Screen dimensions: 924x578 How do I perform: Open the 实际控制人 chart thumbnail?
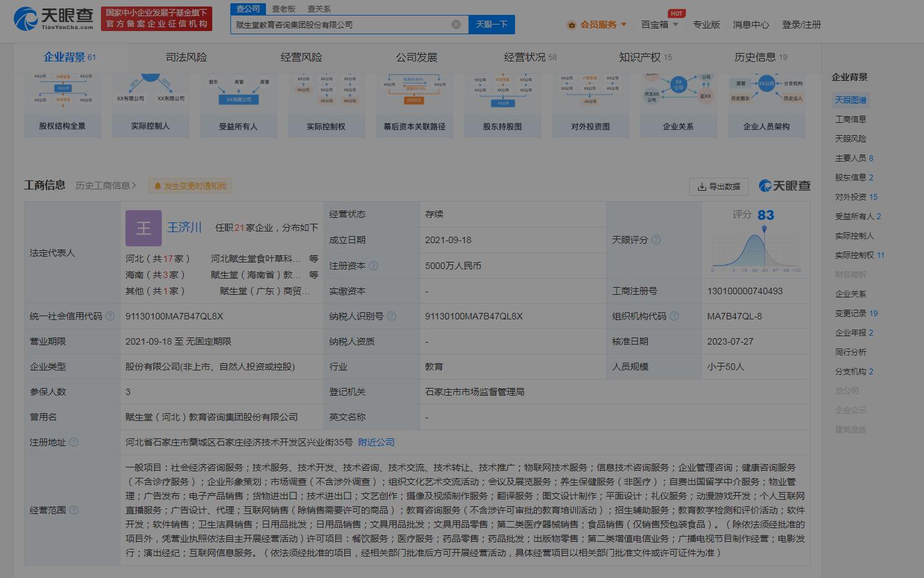click(x=150, y=105)
